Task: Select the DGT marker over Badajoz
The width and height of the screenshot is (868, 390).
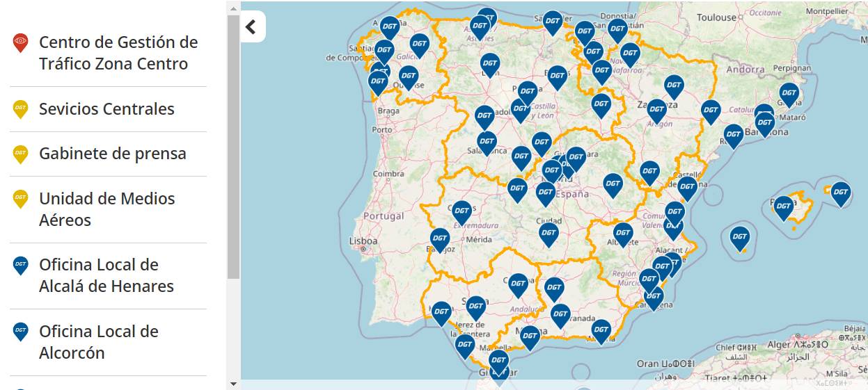Action: coord(440,238)
